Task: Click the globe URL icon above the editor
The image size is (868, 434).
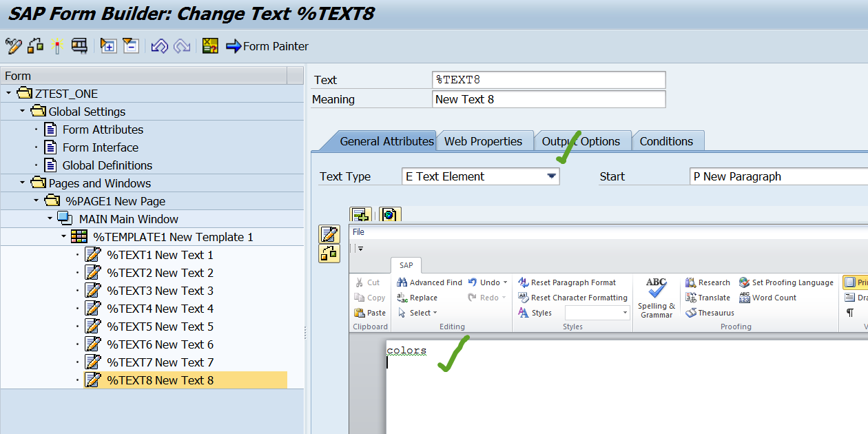Action: pyautogui.click(x=389, y=214)
